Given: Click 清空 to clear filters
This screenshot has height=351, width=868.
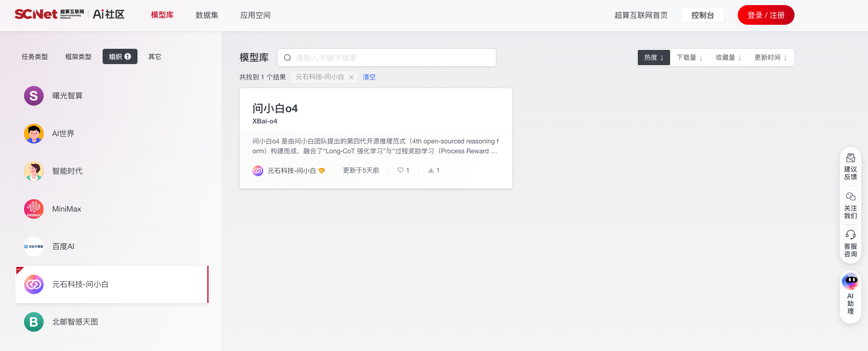Looking at the screenshot, I should coord(369,77).
